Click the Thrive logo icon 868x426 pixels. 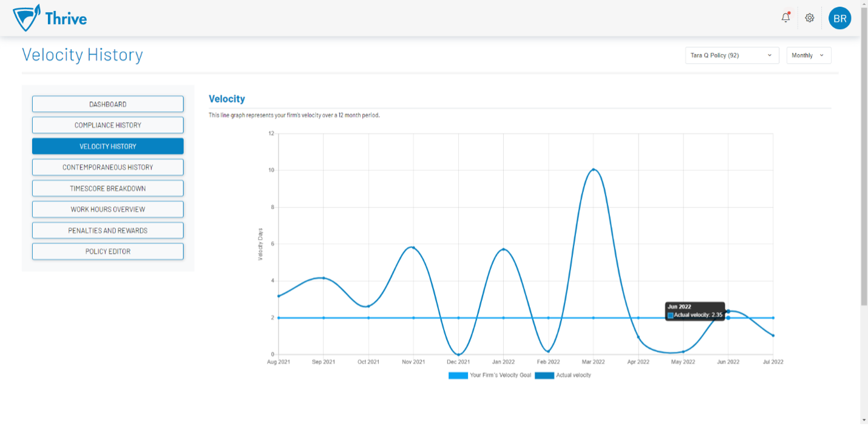(27, 18)
